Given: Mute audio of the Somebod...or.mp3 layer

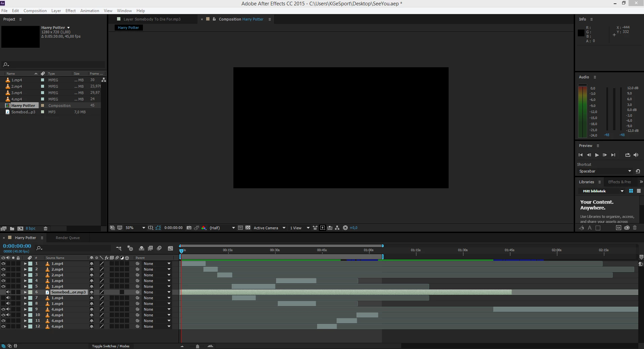Looking at the screenshot, I should click(x=8, y=292).
